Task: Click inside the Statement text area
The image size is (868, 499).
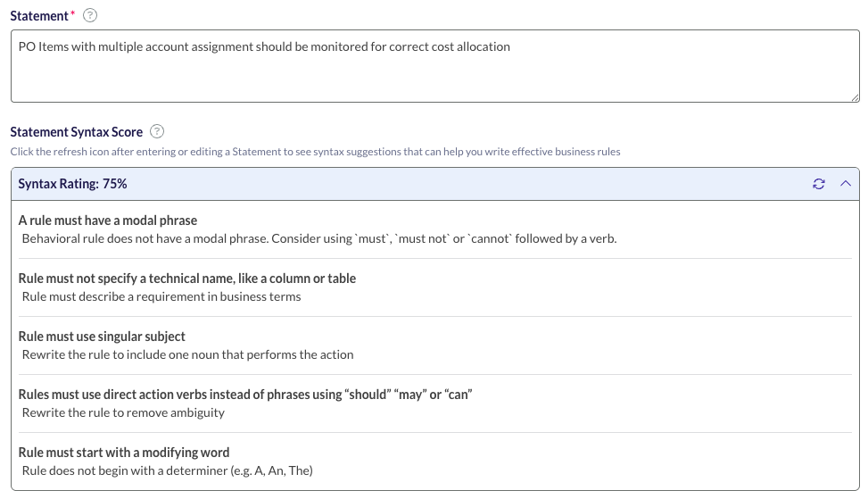Action: (435, 66)
